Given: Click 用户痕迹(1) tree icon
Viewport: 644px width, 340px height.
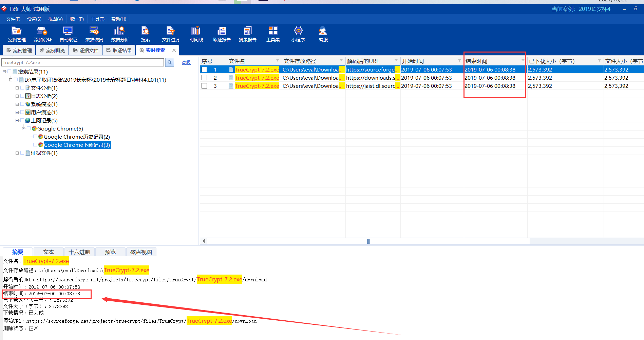Looking at the screenshot, I should click(28, 112).
